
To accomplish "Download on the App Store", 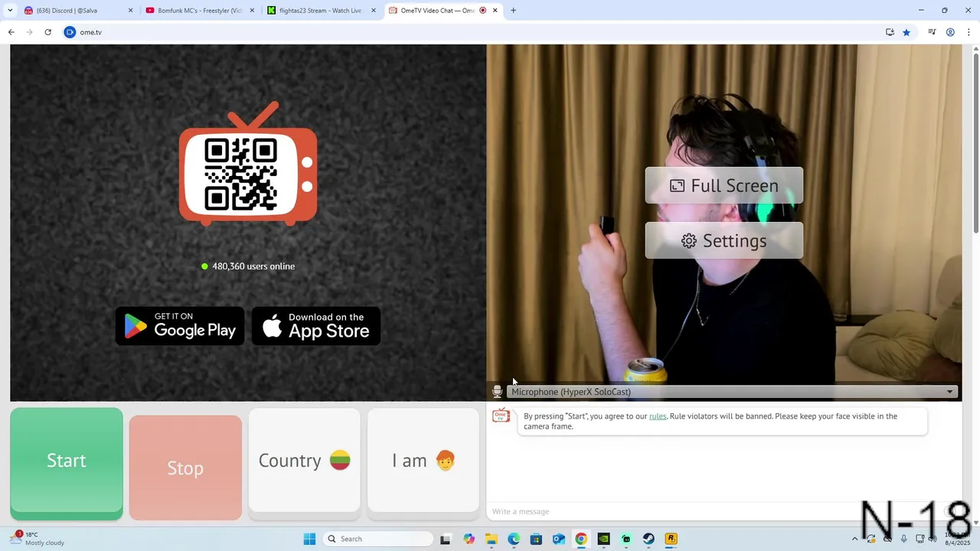I will point(316,326).
